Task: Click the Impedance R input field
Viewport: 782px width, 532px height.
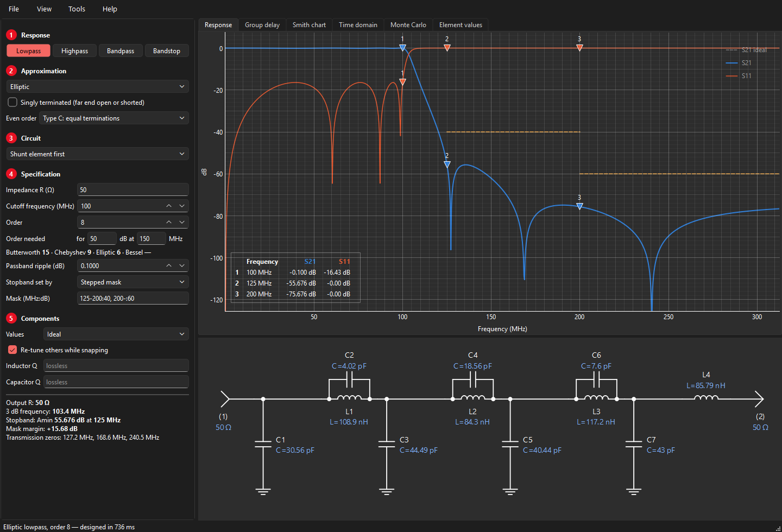Action: point(133,190)
